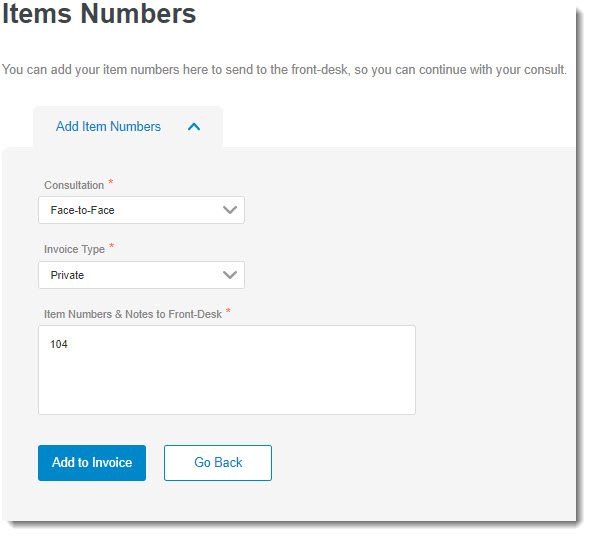Click the front-desk instruction description text
Screen dimensions: 591x536
284,70
